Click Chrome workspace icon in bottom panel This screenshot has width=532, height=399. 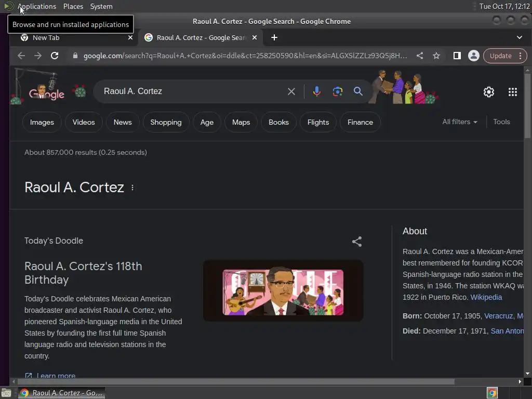(x=492, y=393)
